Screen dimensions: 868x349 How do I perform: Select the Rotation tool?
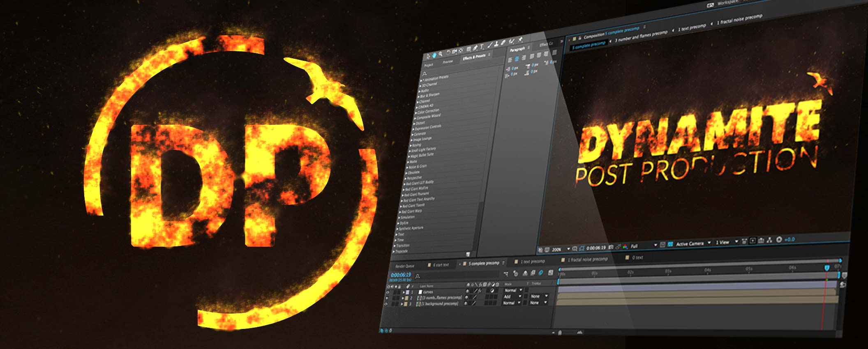pyautogui.click(x=448, y=52)
